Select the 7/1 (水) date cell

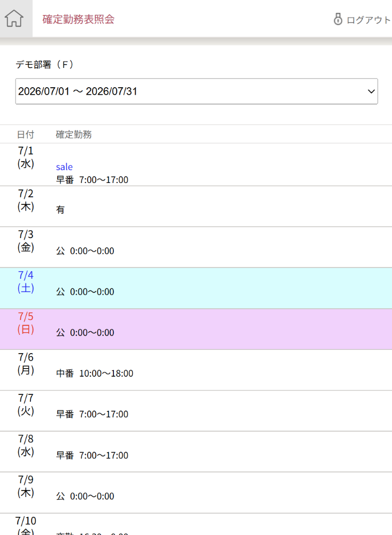(x=26, y=157)
